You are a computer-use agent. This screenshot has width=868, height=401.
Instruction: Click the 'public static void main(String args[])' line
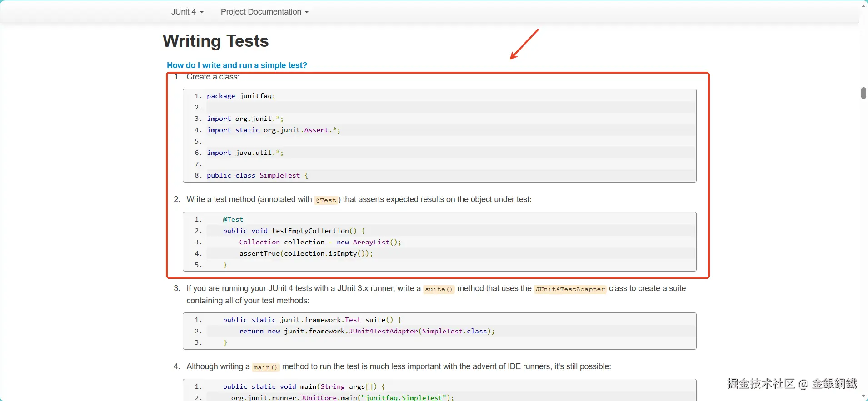(x=304, y=386)
